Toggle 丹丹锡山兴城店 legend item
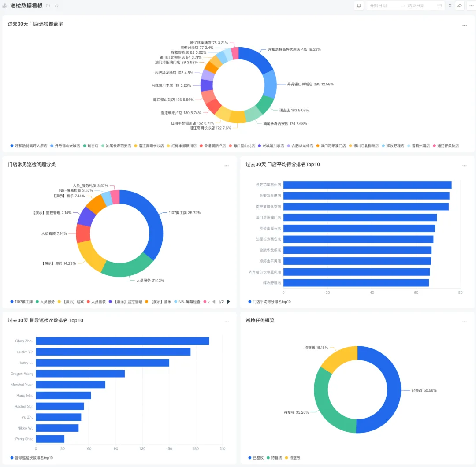 coord(65,146)
